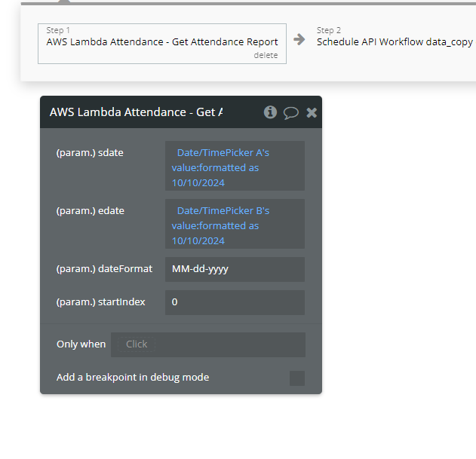
Task: Delete Step 1 using the delete link
Action: tap(266, 55)
